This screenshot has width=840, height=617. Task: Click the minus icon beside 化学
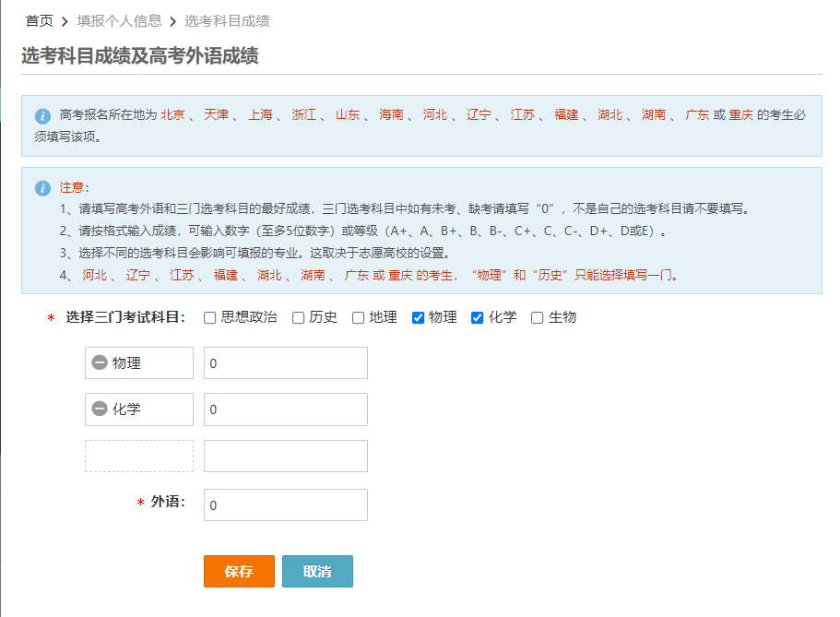click(x=100, y=409)
